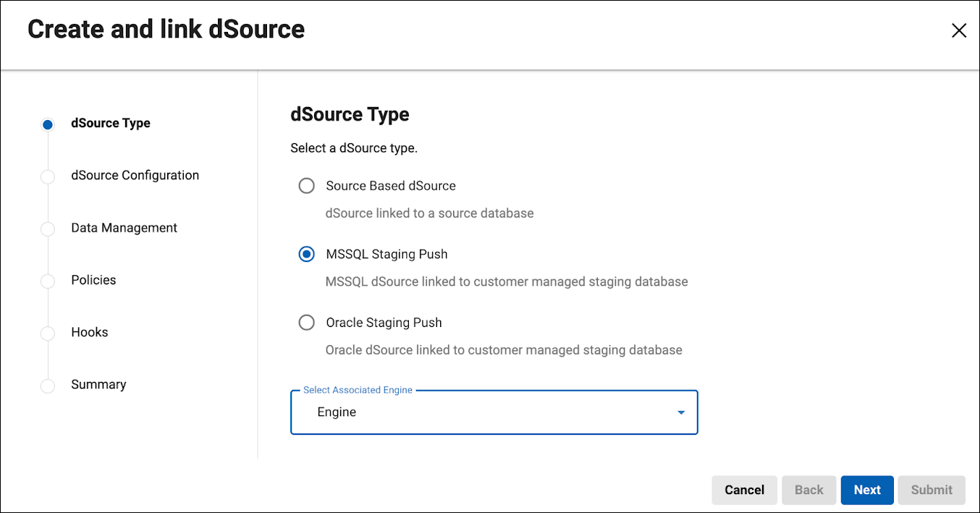This screenshot has height=513, width=980.
Task: Click the Back button
Action: pos(808,490)
